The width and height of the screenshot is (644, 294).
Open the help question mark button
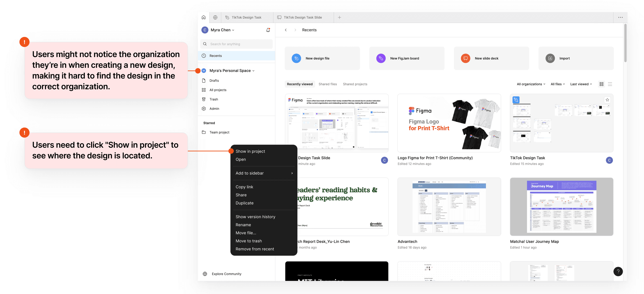click(618, 271)
